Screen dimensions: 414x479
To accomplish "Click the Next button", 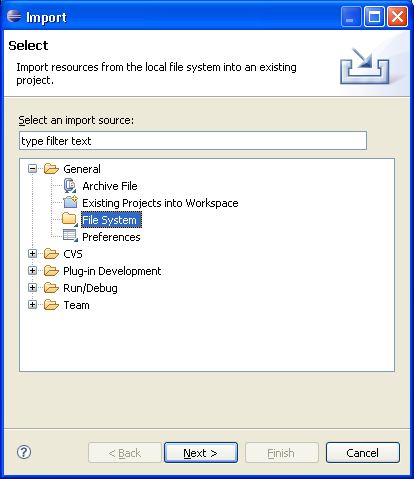I will pyautogui.click(x=201, y=453).
